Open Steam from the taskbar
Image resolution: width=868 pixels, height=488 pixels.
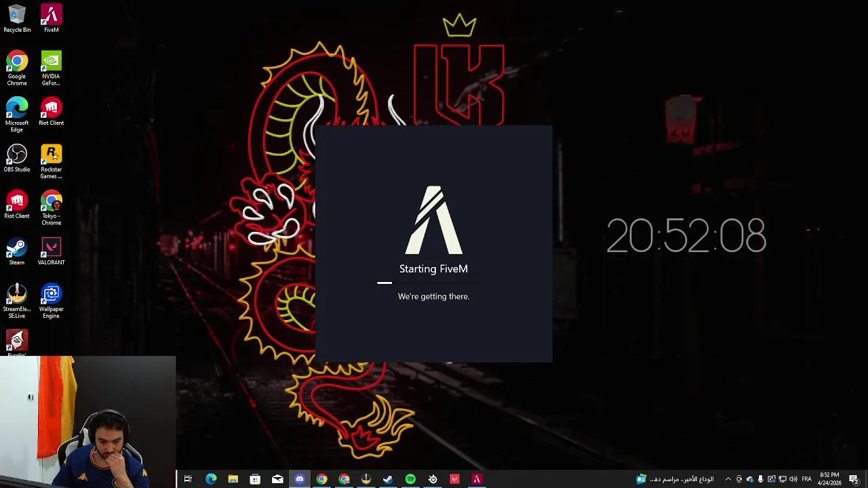[388, 479]
